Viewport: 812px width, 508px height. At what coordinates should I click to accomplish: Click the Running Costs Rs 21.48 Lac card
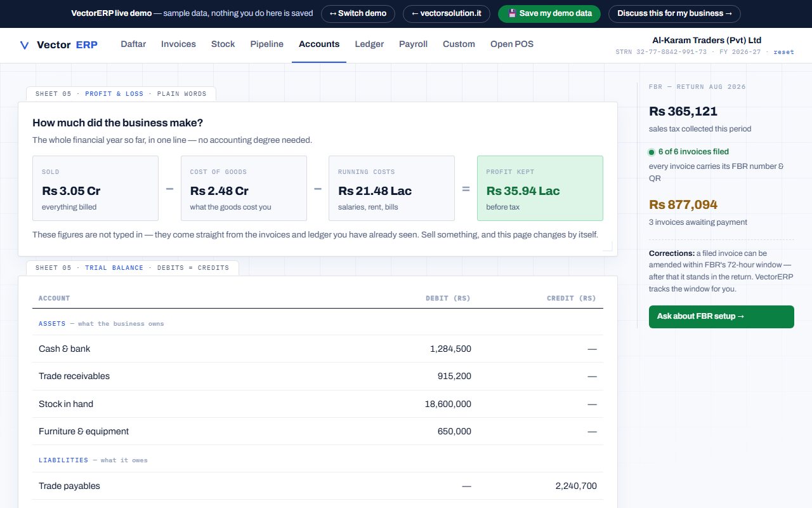point(391,189)
